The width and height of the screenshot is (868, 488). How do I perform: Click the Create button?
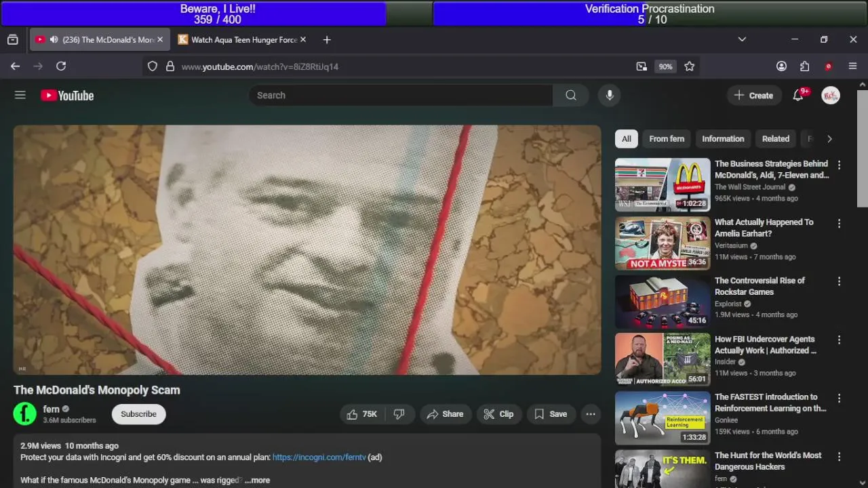[753, 96]
